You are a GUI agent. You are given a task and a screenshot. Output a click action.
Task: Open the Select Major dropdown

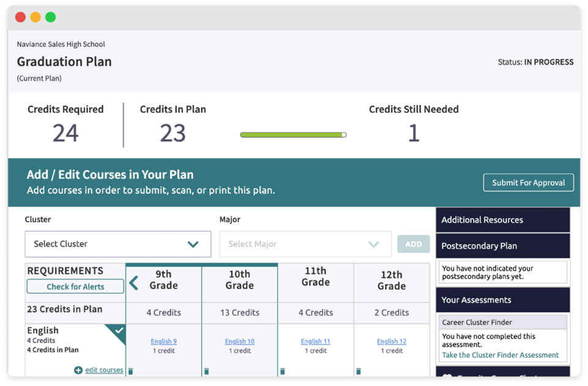[x=305, y=244]
